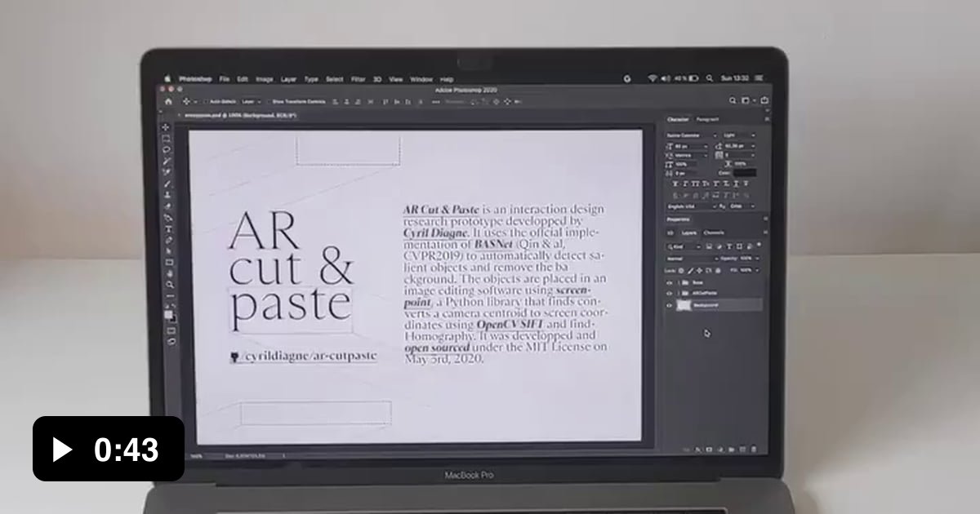Enable Auto-Select in the options bar
Image resolution: width=980 pixels, height=514 pixels.
207,102
